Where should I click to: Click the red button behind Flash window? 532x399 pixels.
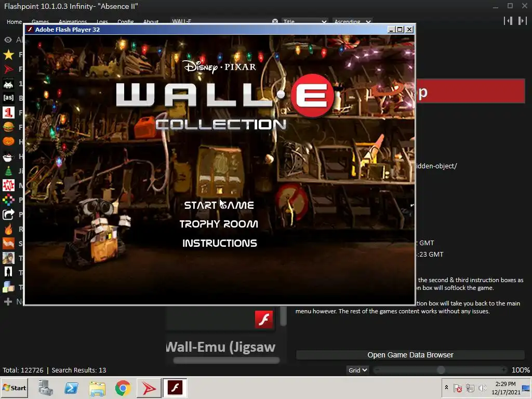click(x=471, y=91)
